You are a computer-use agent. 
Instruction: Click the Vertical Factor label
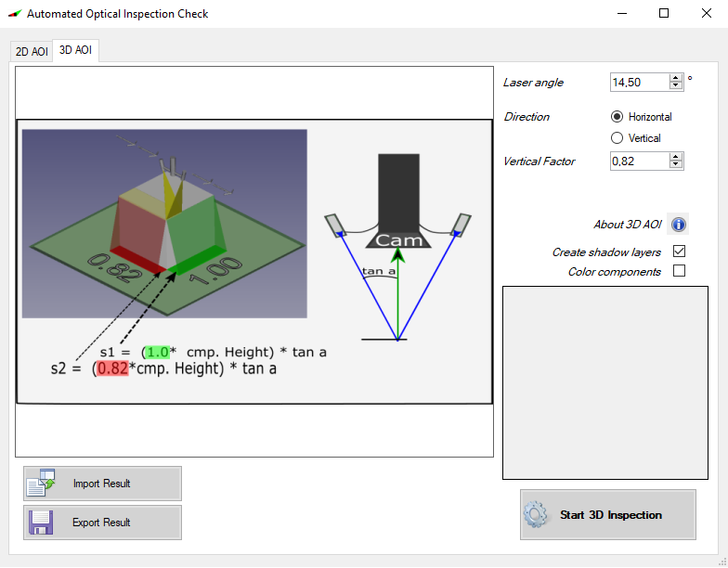click(539, 161)
